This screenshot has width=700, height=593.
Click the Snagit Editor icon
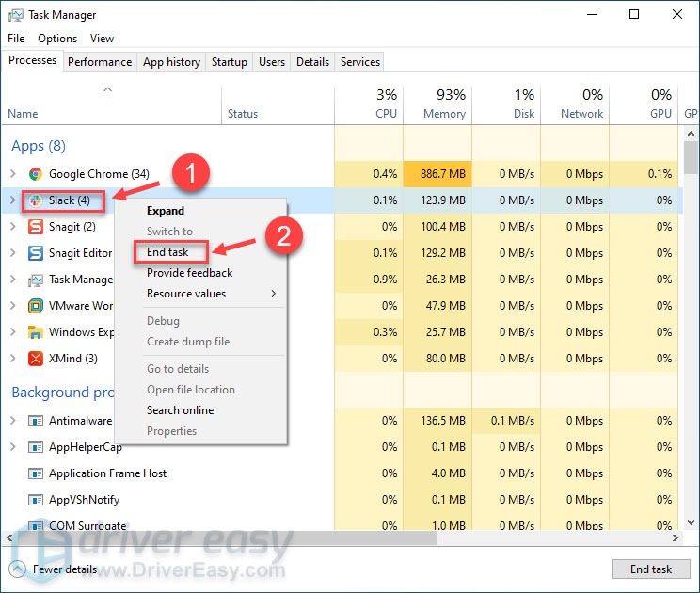[x=35, y=253]
